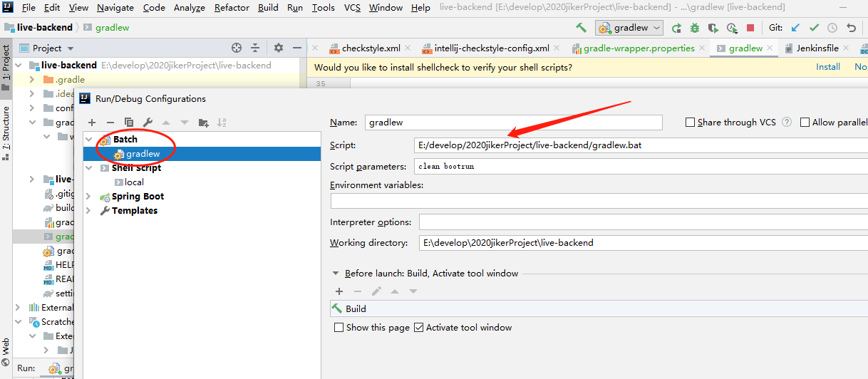
Task: Stop the running process with red square
Action: pyautogui.click(x=750, y=28)
